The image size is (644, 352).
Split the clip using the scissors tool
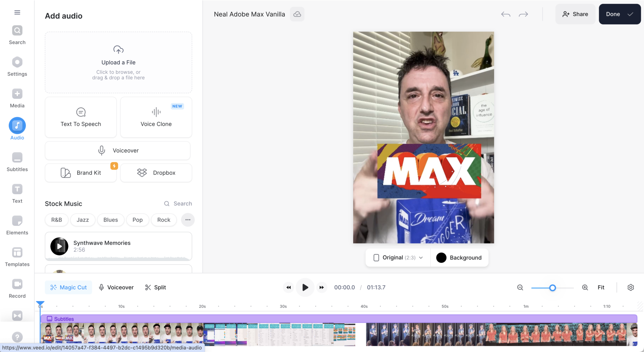(155, 287)
